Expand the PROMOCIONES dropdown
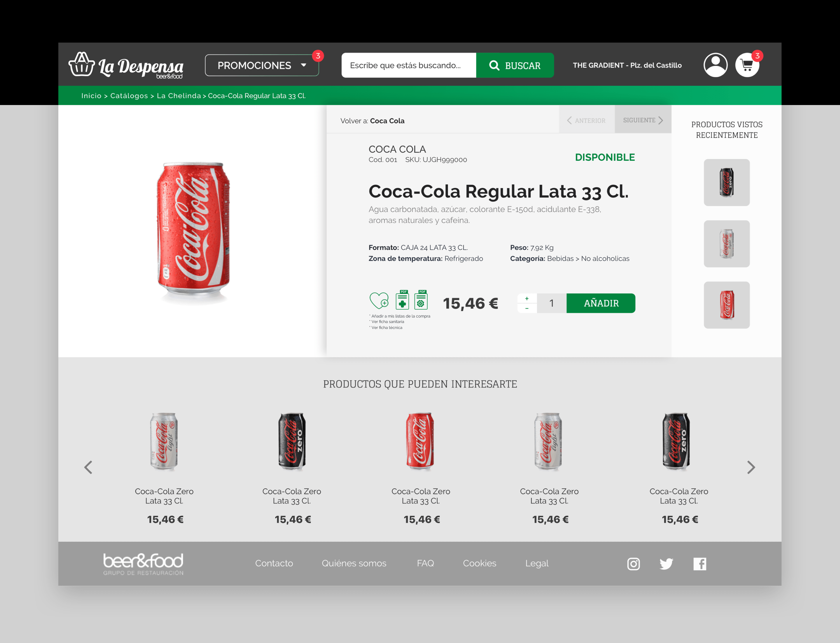This screenshot has width=840, height=643. coord(262,65)
